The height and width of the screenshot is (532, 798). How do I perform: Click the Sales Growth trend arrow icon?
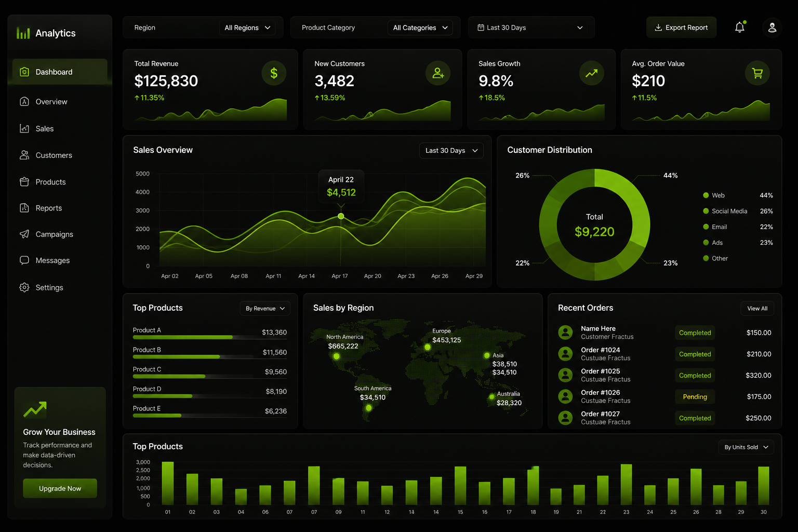point(591,73)
